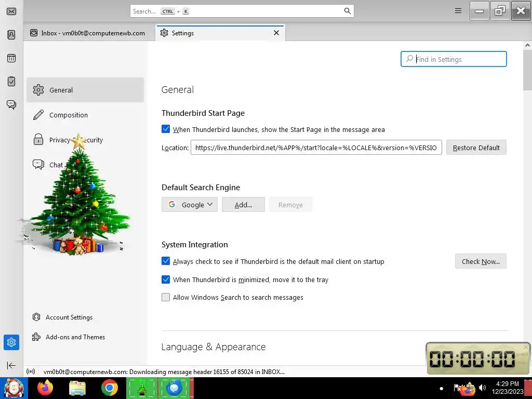This screenshot has width=532, height=399.
Task: Click the 00:00:00 timer display
Action: (472, 358)
